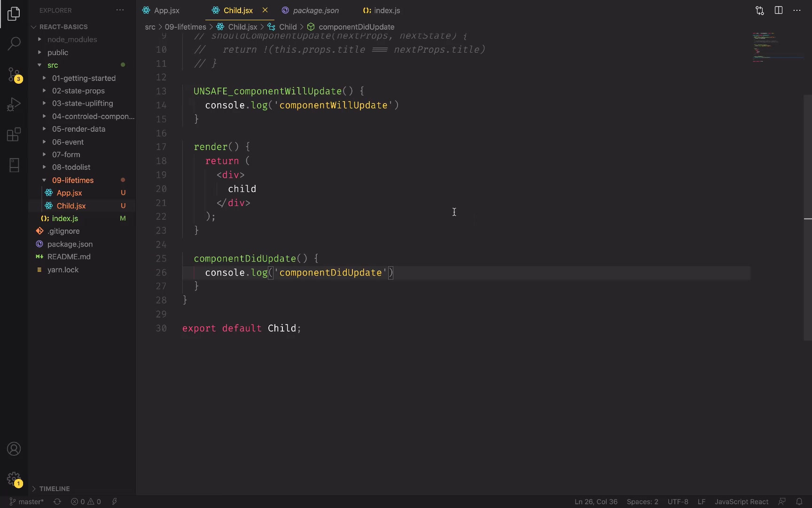Select language mode JavaScript React
The image size is (812, 508).
(x=742, y=502)
